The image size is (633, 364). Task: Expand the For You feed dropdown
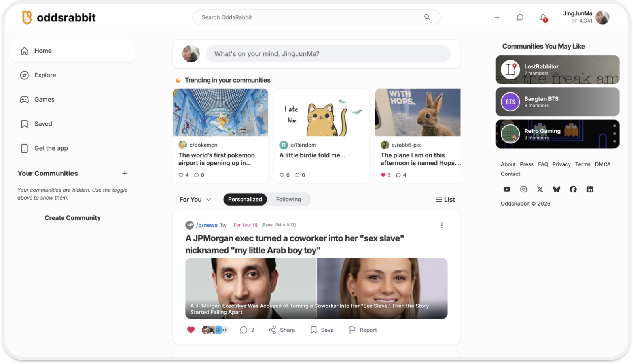click(195, 200)
